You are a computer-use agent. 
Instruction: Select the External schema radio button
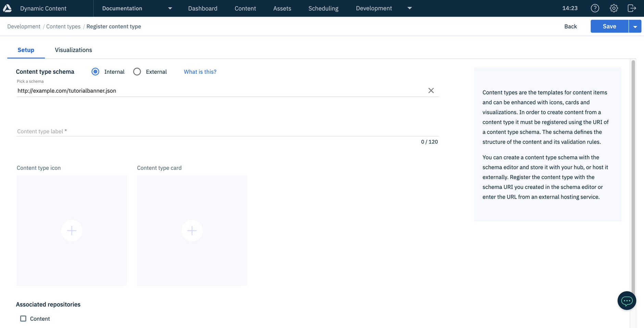point(137,72)
